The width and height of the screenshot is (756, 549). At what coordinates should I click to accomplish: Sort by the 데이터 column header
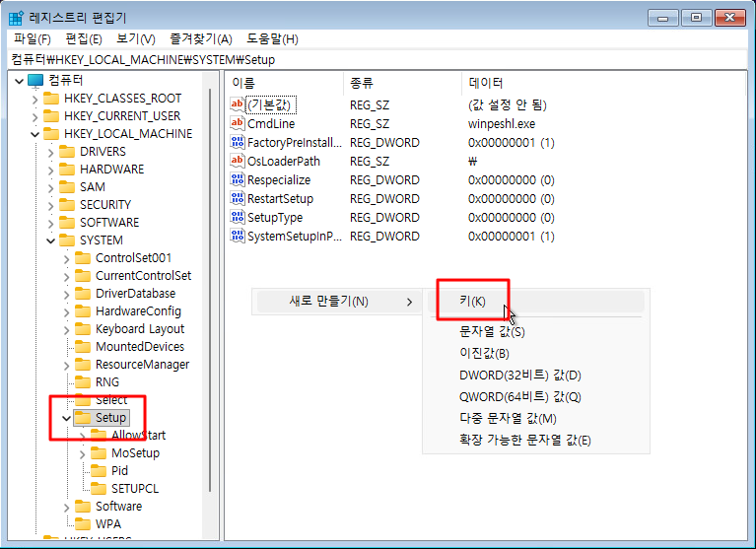click(602, 83)
